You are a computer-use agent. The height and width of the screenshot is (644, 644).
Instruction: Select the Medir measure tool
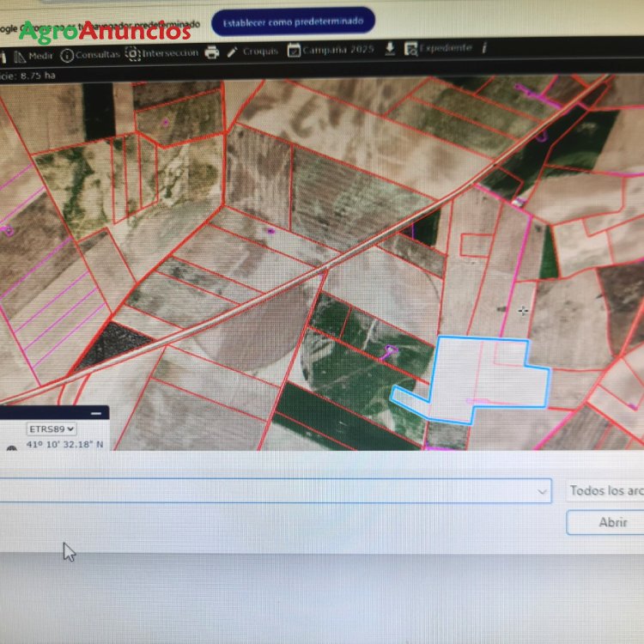coord(33,57)
